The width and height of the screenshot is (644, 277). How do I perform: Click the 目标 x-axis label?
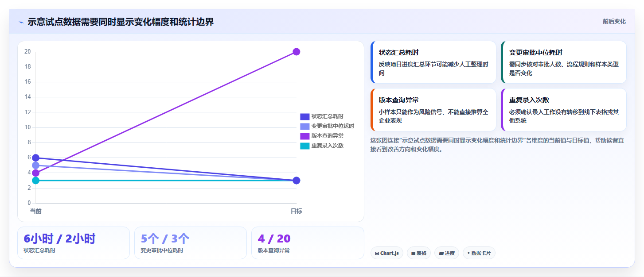(x=297, y=212)
